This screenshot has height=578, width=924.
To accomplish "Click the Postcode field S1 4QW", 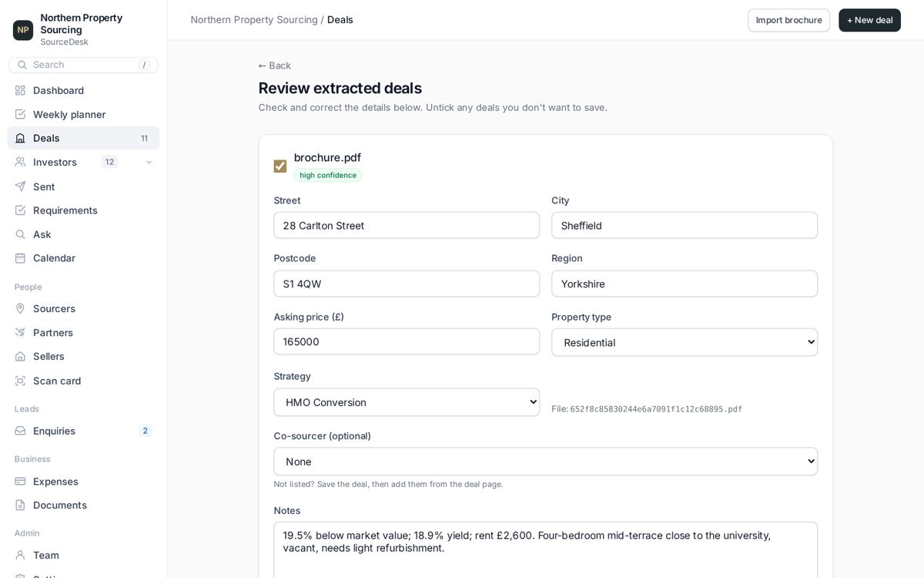I will [x=407, y=284].
